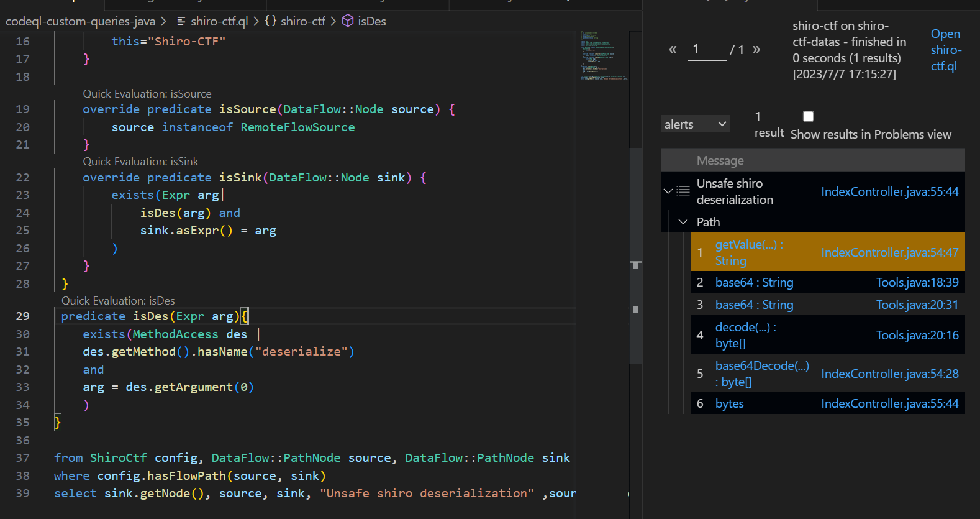Go to next results page arrow
The height and width of the screenshot is (519, 980).
click(x=756, y=50)
